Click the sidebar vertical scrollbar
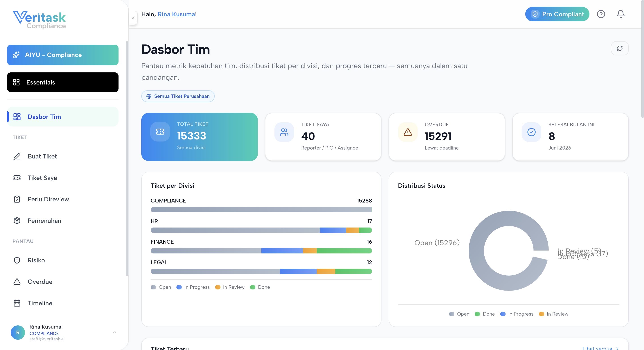The width and height of the screenshot is (644, 350). click(x=127, y=159)
